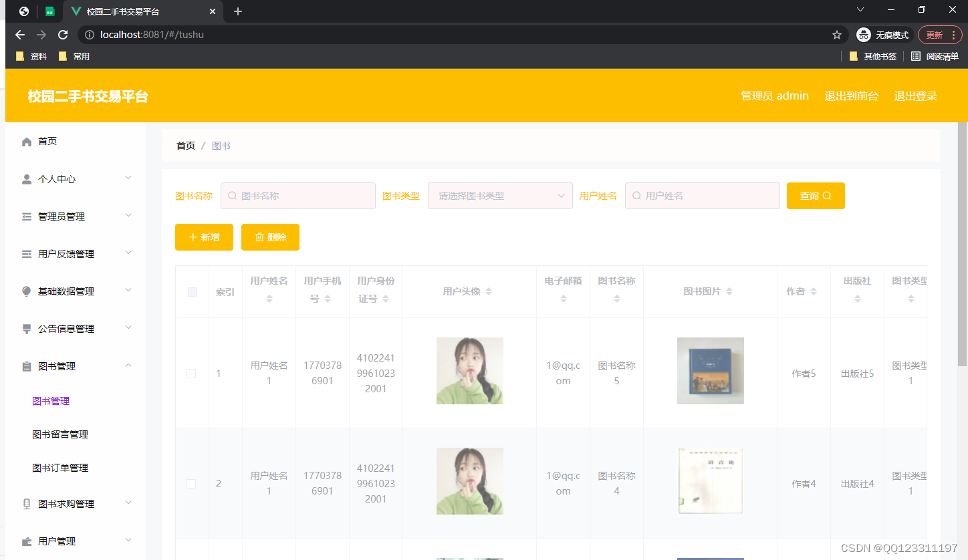
Task: Expand the 用户管理 menu
Action: 128,540
